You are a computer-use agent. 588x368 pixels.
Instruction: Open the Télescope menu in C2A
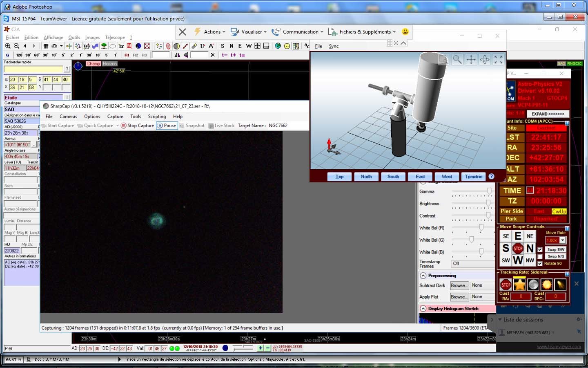pos(115,37)
